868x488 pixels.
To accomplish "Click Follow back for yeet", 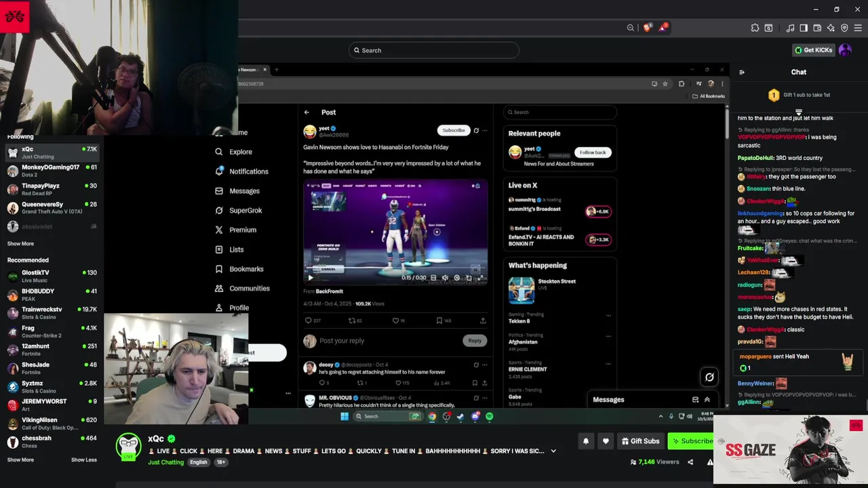I will click(x=593, y=152).
